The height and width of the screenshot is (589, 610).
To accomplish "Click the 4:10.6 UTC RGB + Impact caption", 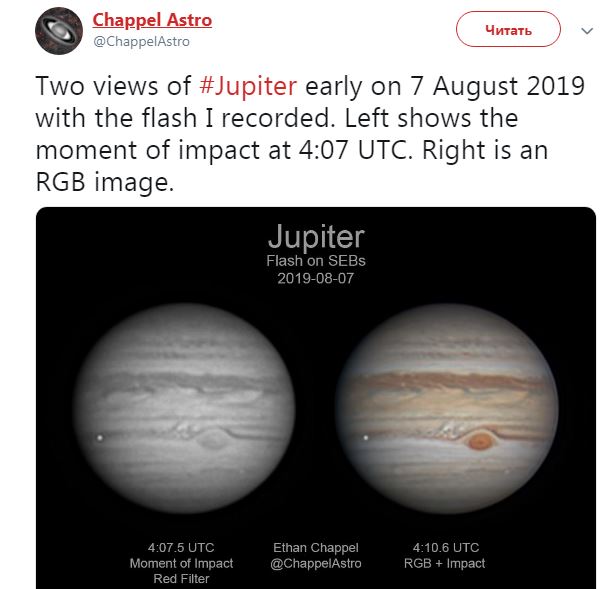I will pyautogui.click(x=445, y=555).
